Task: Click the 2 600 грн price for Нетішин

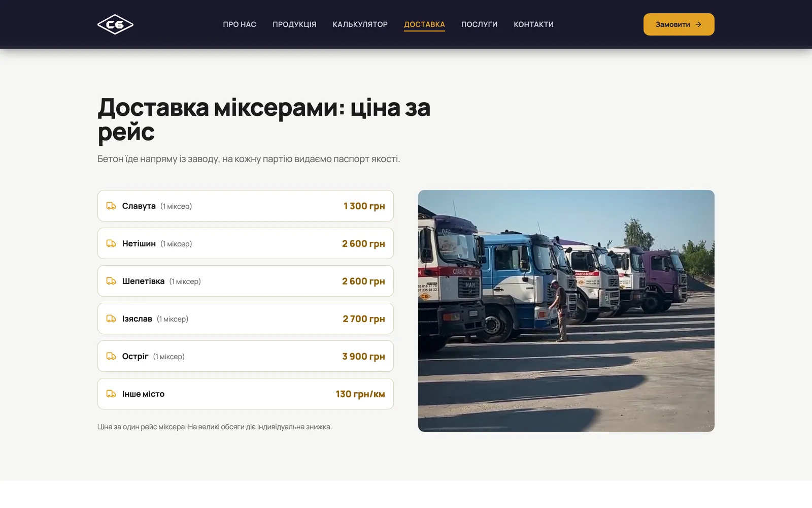Action: (363, 243)
